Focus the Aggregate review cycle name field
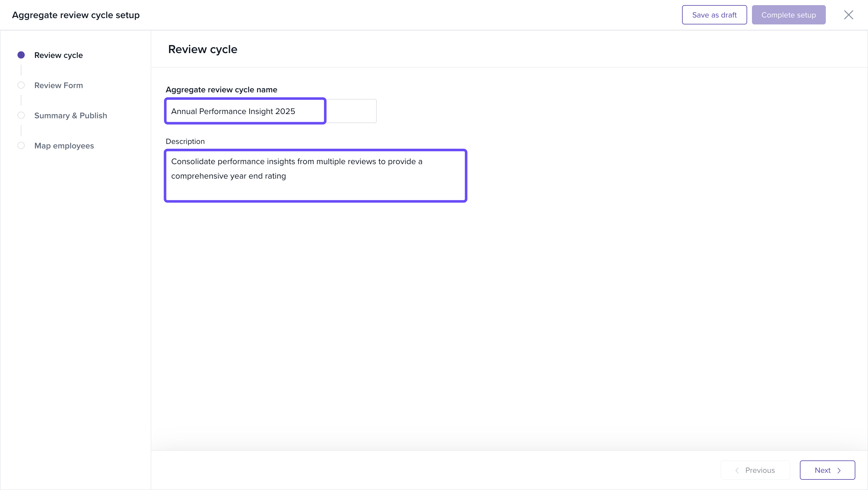Viewport: 868px width, 490px height. 245,111
